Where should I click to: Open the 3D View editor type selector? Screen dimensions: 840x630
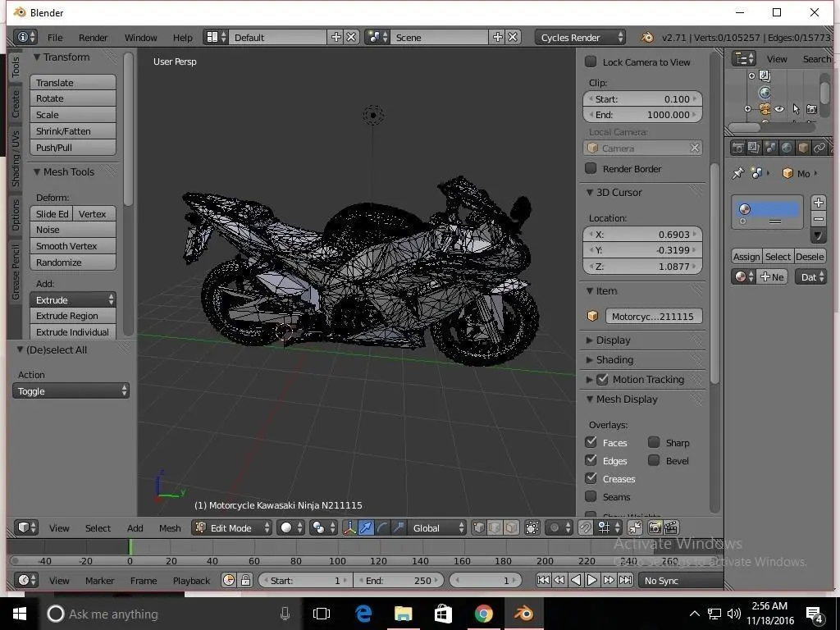(25, 527)
